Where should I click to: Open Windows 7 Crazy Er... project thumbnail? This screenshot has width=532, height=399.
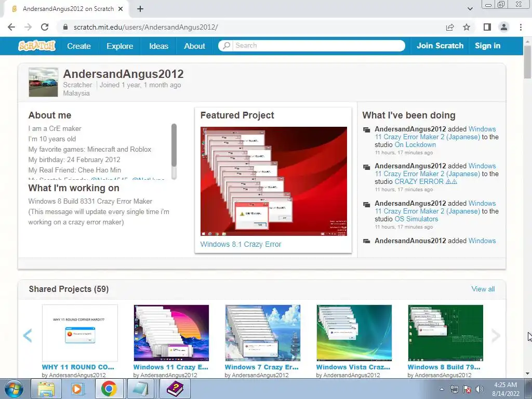click(x=262, y=333)
